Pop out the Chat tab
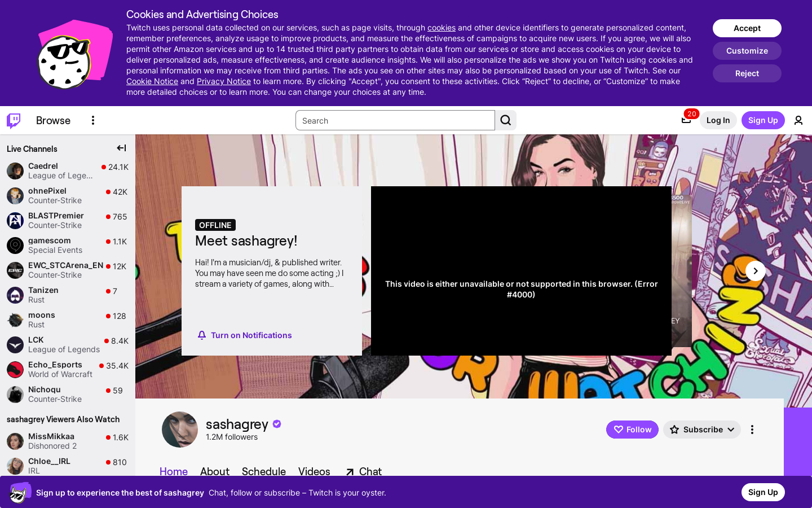The width and height of the screenshot is (812, 508). pos(364,471)
